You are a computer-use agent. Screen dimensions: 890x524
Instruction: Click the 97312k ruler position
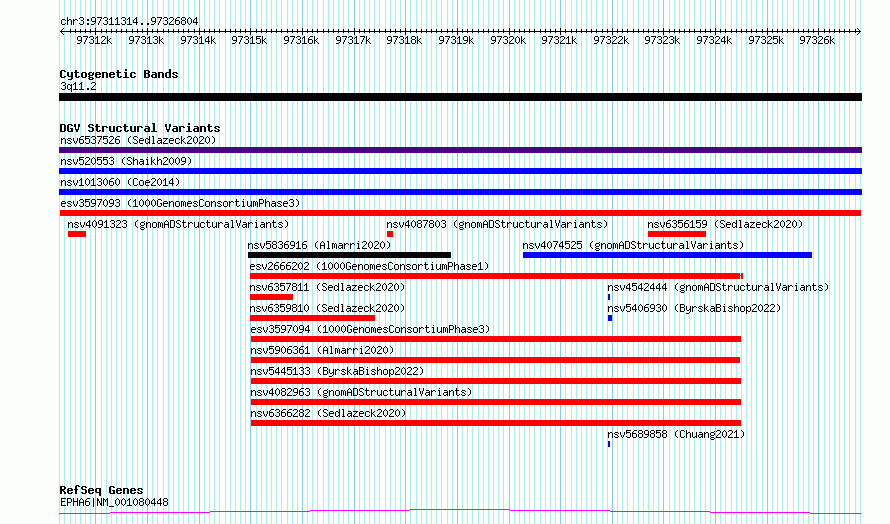click(x=94, y=40)
